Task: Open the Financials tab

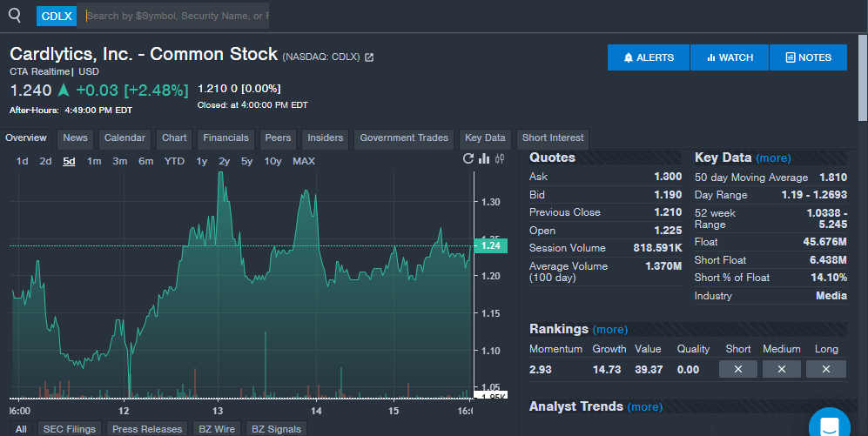Action: [x=225, y=138]
